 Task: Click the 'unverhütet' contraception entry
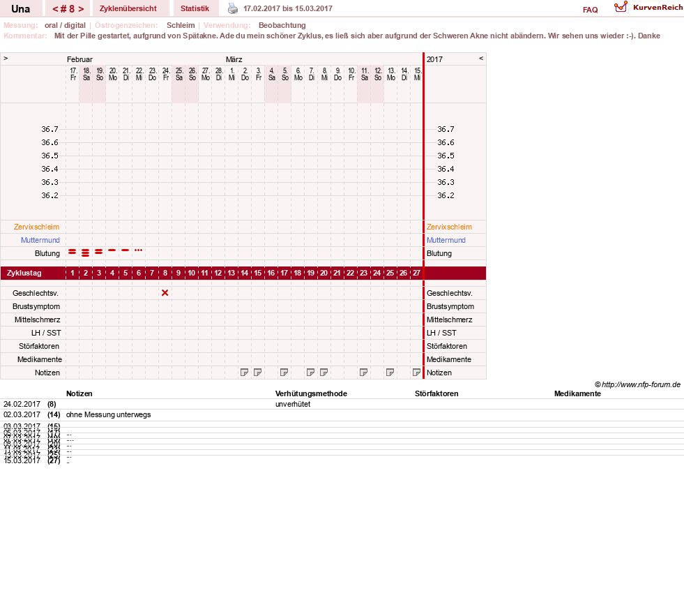[293, 404]
